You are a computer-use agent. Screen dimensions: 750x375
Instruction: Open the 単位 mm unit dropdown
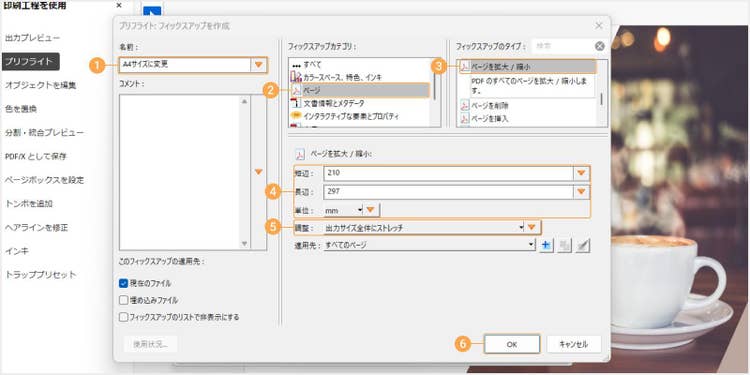coord(343,210)
